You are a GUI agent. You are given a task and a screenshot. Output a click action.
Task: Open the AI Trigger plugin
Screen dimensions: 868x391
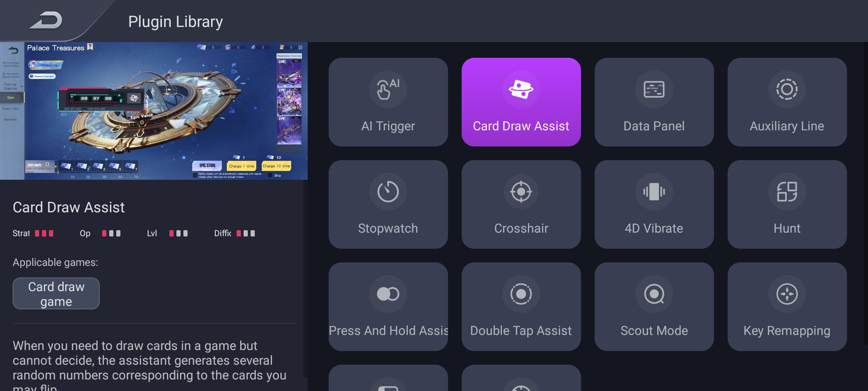pyautogui.click(x=388, y=102)
